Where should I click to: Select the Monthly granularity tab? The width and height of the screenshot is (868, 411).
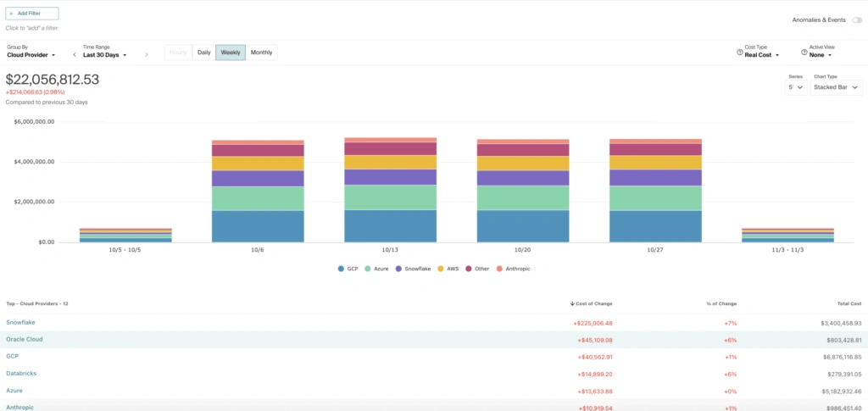261,53
